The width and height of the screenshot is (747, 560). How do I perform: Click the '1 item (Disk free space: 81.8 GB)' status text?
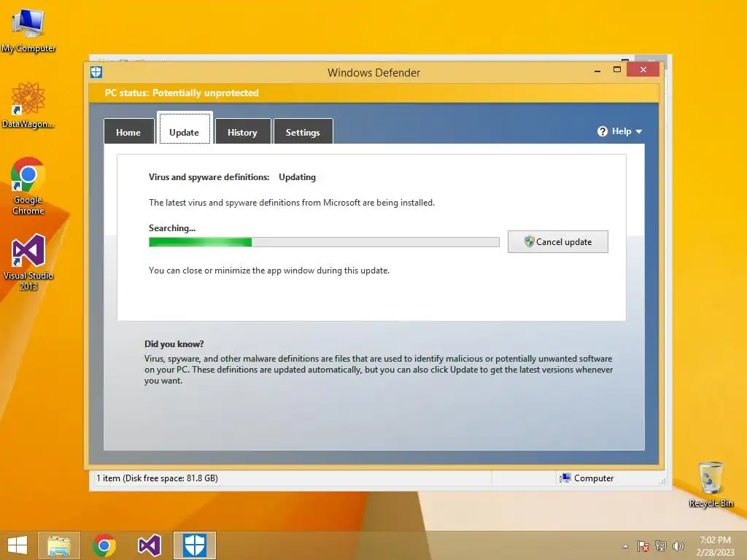[x=158, y=478]
